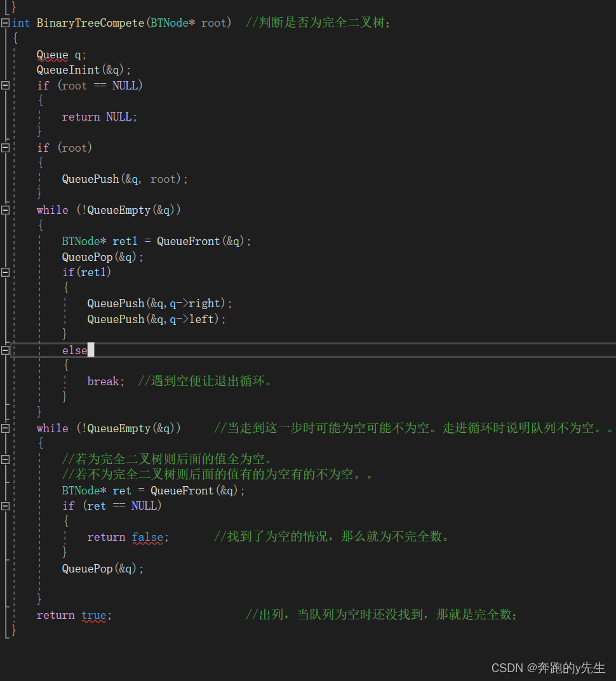The height and width of the screenshot is (681, 616).
Task: Click 'QueuePop(&q);' just below ret1 declaration
Action: [x=103, y=257]
